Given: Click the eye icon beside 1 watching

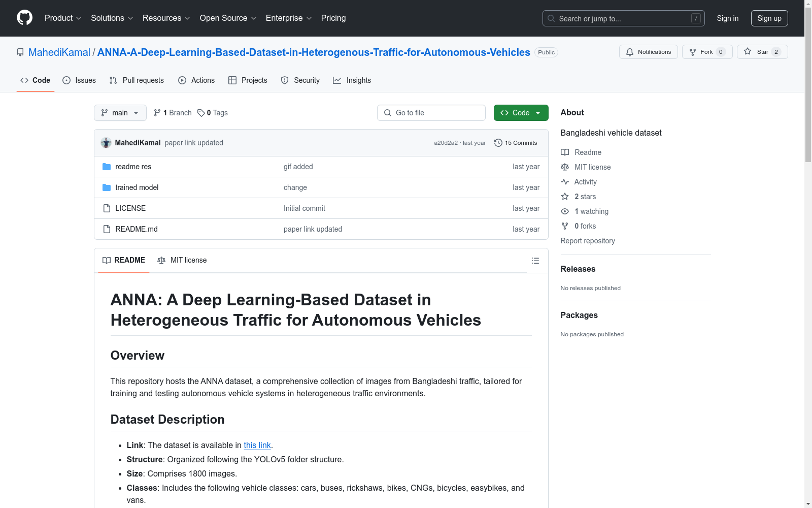Looking at the screenshot, I should pos(565,211).
